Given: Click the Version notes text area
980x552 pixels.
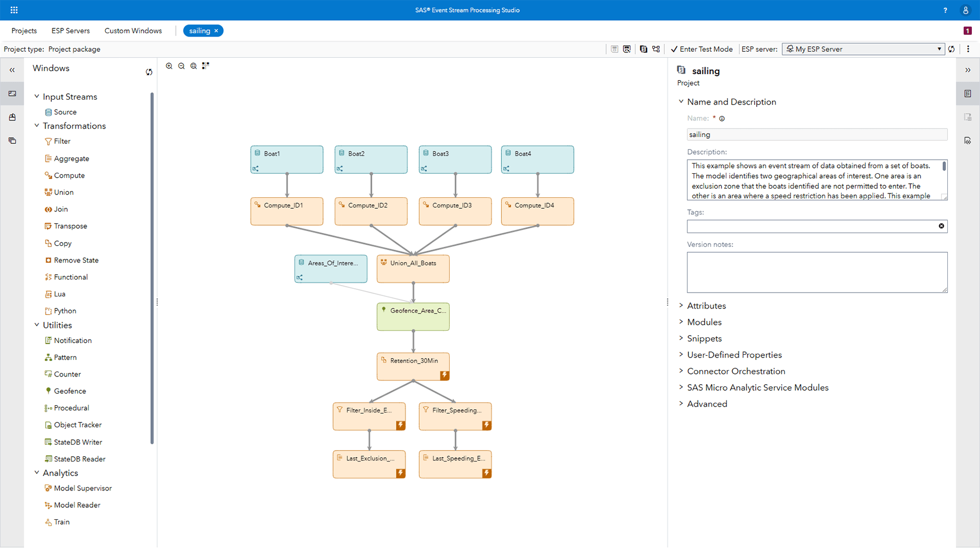Looking at the screenshot, I should [817, 272].
